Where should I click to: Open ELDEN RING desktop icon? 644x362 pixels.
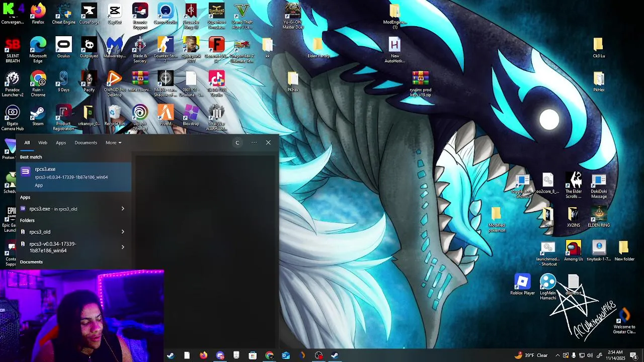coord(599,217)
